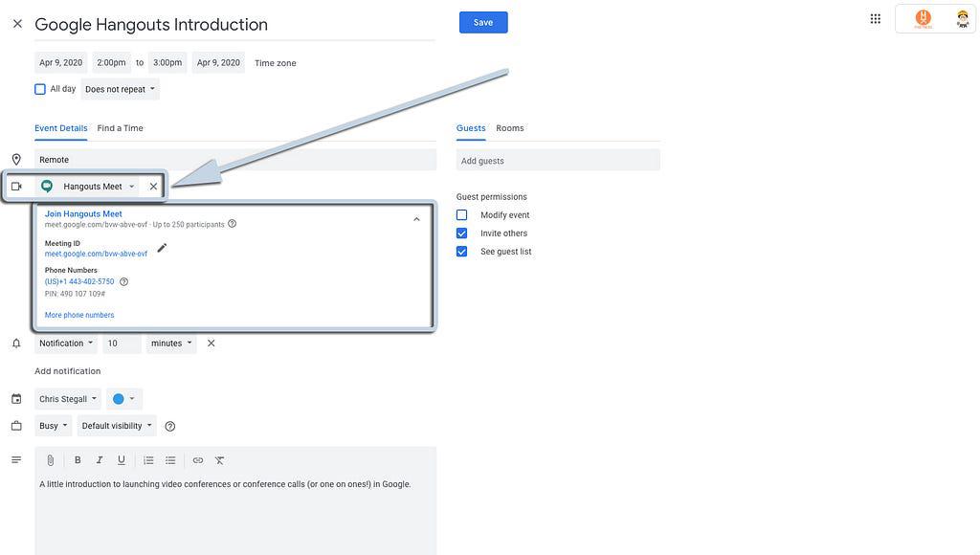Apply italic formatting to description
Screen dimensions: 980x555
[100, 460]
